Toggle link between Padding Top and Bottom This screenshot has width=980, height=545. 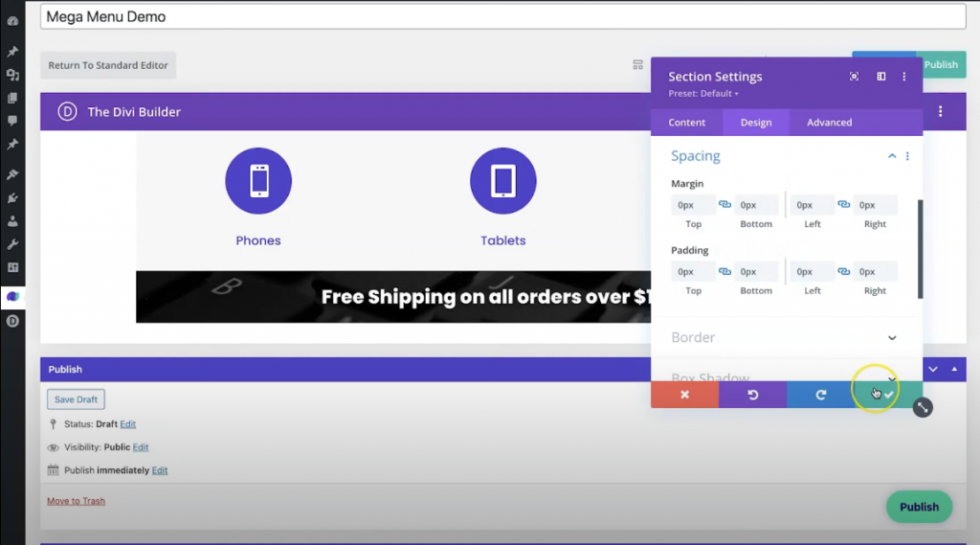(725, 272)
